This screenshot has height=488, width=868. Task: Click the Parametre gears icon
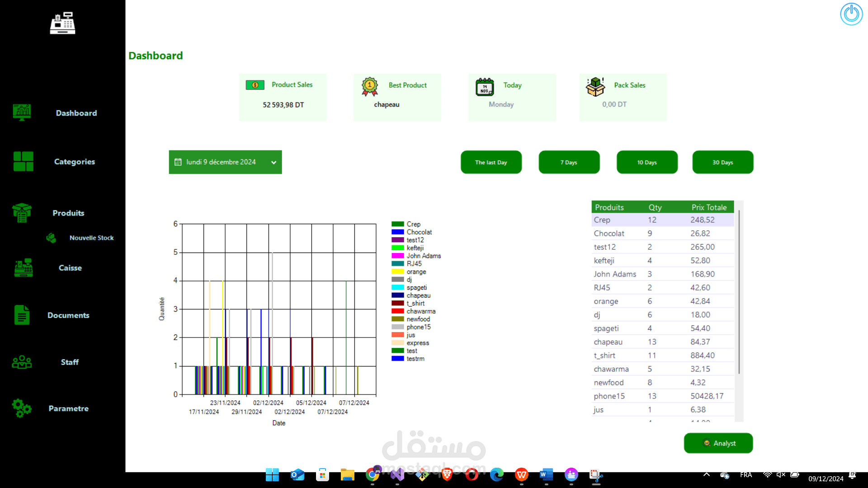pos(22,408)
